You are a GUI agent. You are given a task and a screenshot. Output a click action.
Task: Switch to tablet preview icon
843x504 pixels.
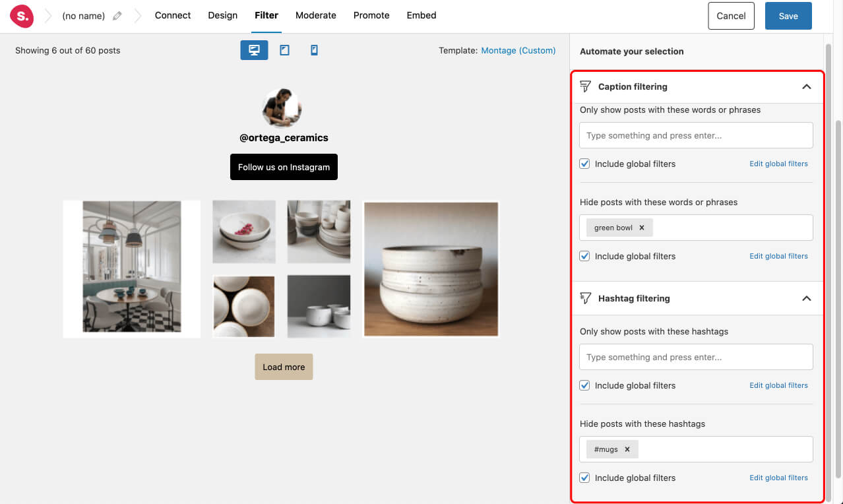[284, 50]
